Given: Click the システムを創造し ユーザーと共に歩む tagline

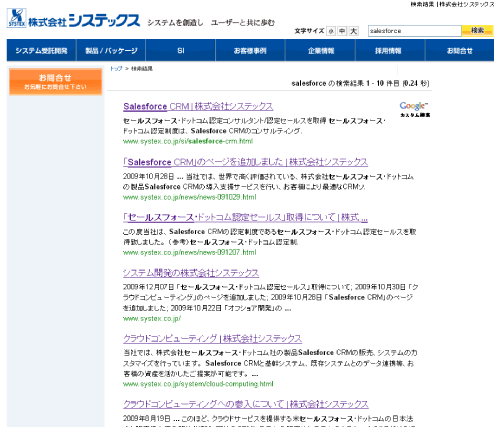Looking at the screenshot, I should click(211, 23).
